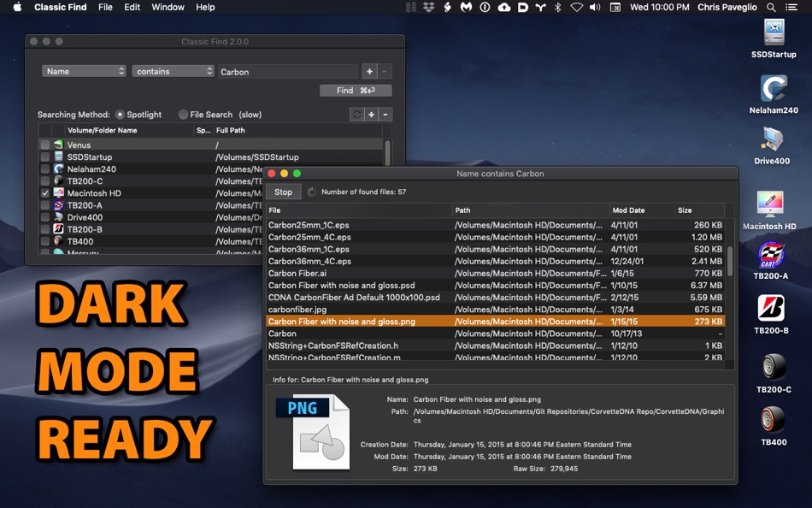Check the SSDStartup volume checkbox

45,157
